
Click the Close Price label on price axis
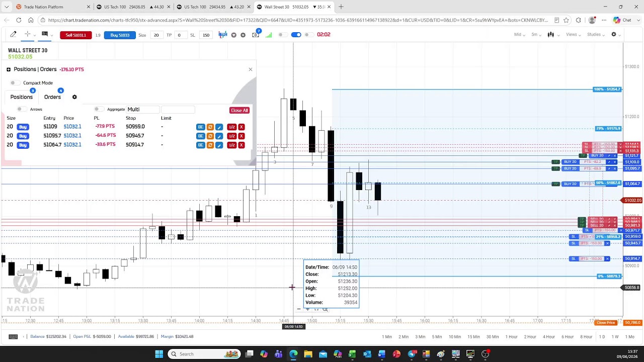coord(606,323)
